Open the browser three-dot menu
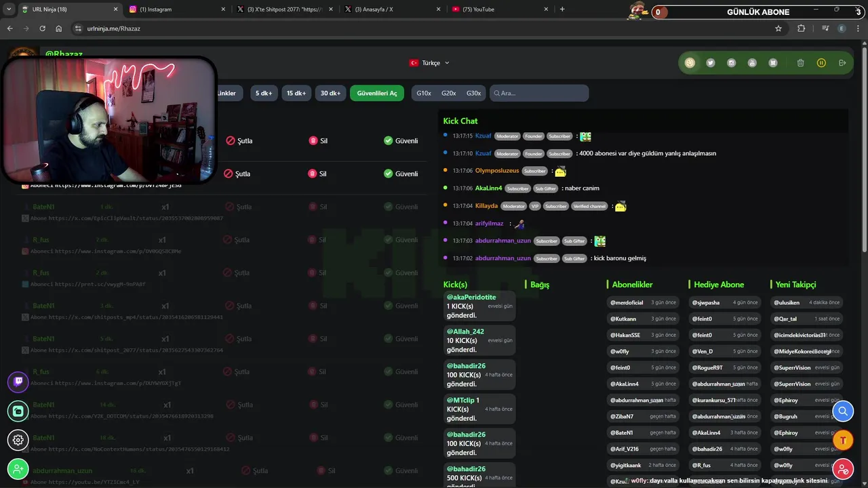The image size is (868, 488). 859,28
